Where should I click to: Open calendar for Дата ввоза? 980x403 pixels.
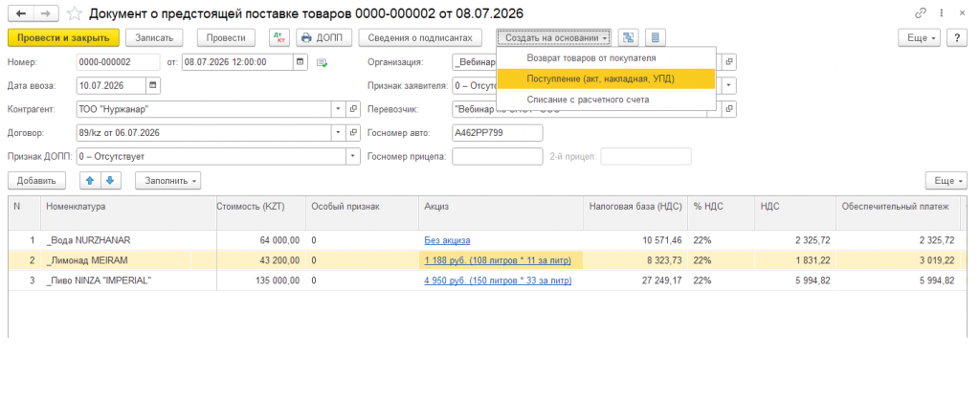pyautogui.click(x=153, y=85)
